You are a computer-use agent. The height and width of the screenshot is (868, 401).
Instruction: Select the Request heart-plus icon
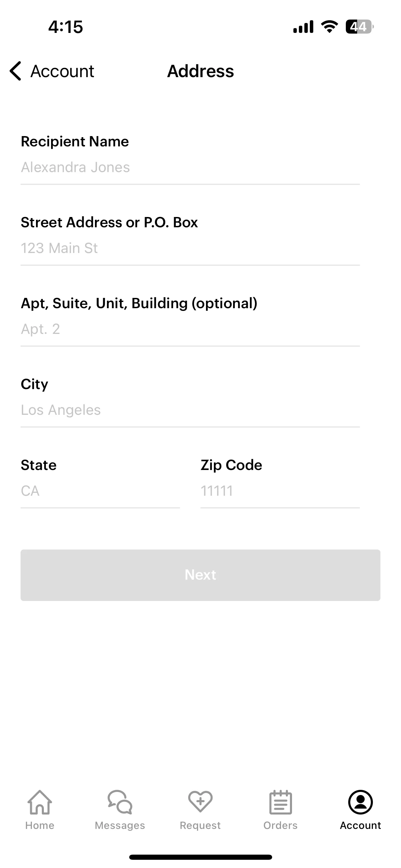pyautogui.click(x=200, y=801)
